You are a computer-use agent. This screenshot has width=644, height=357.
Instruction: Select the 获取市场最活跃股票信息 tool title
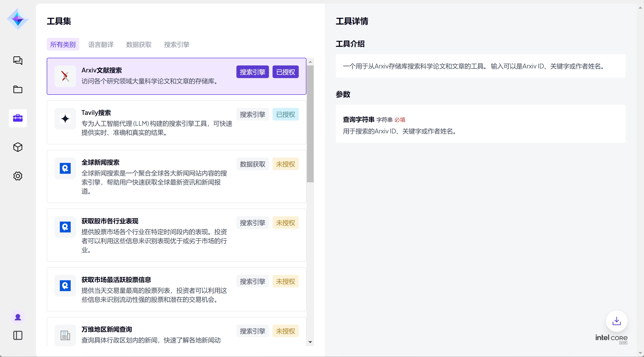(x=116, y=280)
